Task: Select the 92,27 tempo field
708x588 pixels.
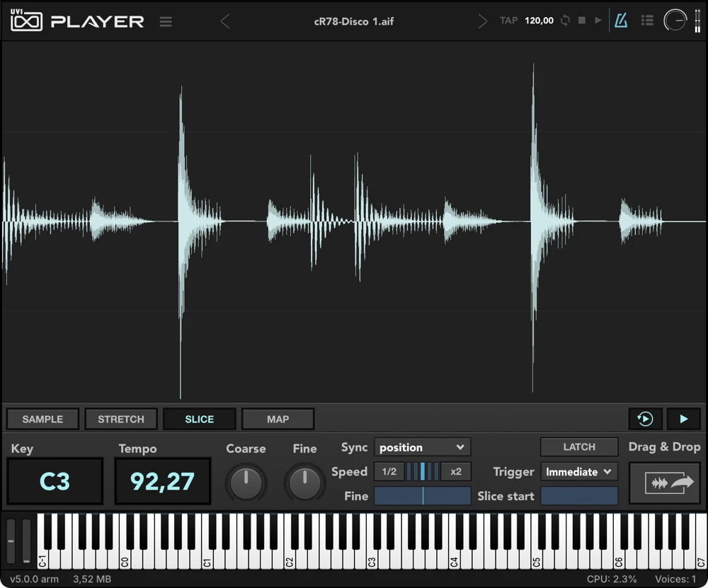Action: (163, 481)
